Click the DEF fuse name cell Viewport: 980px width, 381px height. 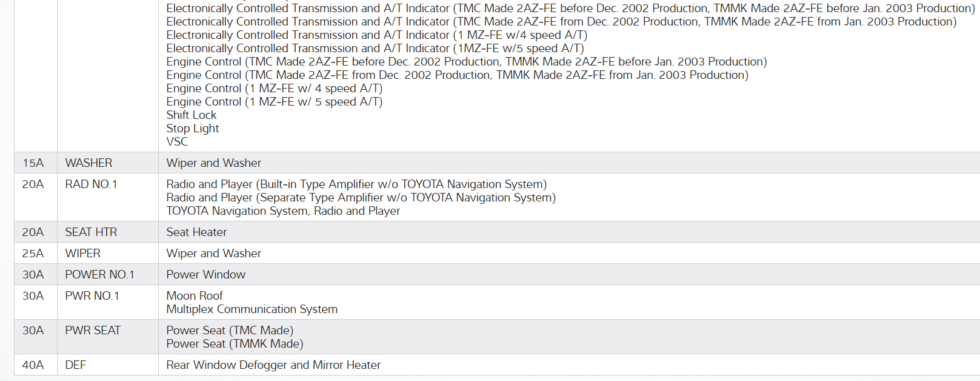76,365
